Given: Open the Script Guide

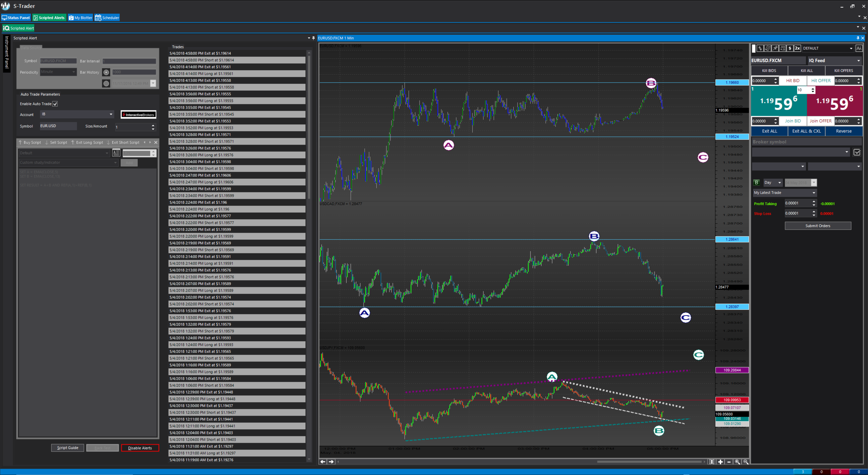Looking at the screenshot, I should click(x=67, y=448).
